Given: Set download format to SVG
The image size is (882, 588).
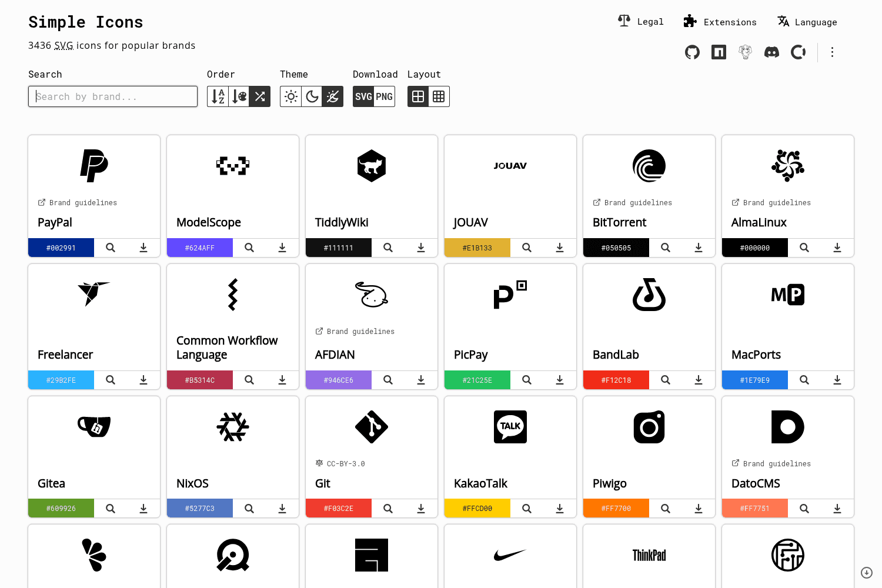Looking at the screenshot, I should point(363,96).
